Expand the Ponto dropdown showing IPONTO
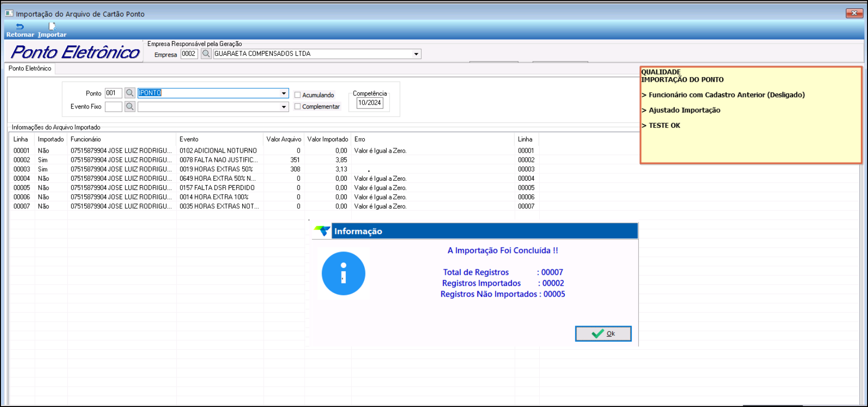Image resolution: width=868 pixels, height=407 pixels. point(284,93)
